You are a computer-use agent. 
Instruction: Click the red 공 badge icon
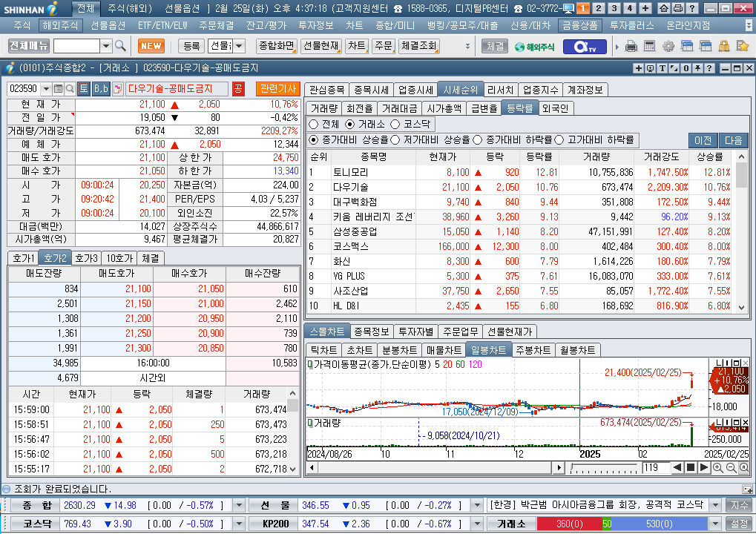pyautogui.click(x=237, y=89)
